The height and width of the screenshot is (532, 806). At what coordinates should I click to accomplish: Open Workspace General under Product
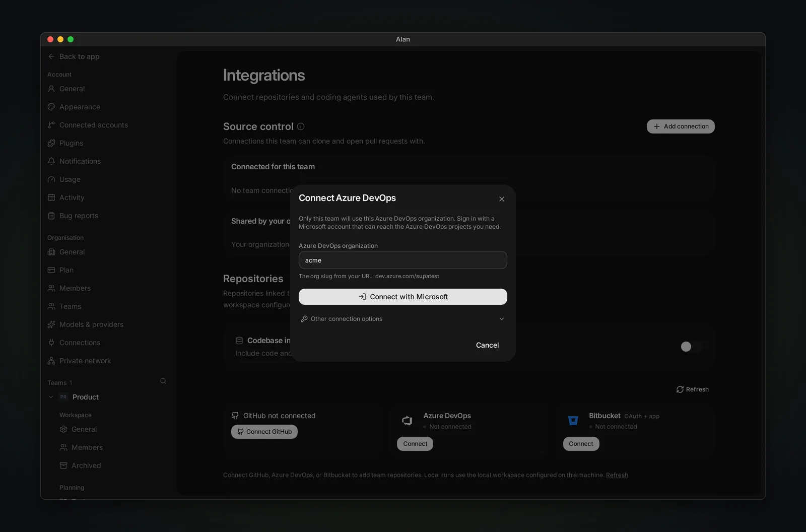pos(78,429)
